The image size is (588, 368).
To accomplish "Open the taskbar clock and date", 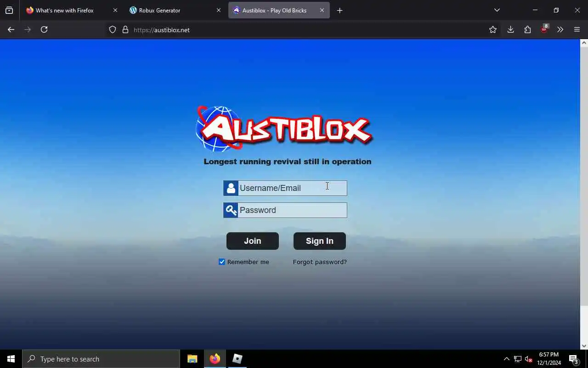I will click(549, 359).
